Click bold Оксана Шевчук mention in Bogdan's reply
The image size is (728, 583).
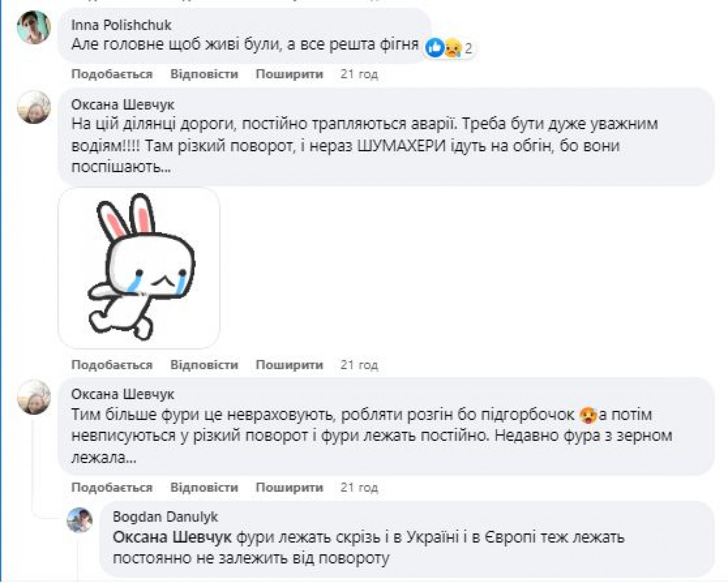172,538
